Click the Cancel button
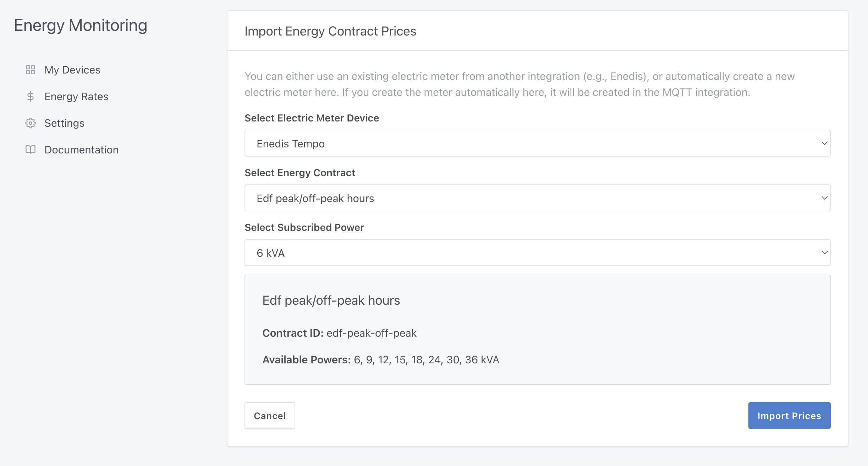Viewport: 868px width, 466px height. pos(269,416)
